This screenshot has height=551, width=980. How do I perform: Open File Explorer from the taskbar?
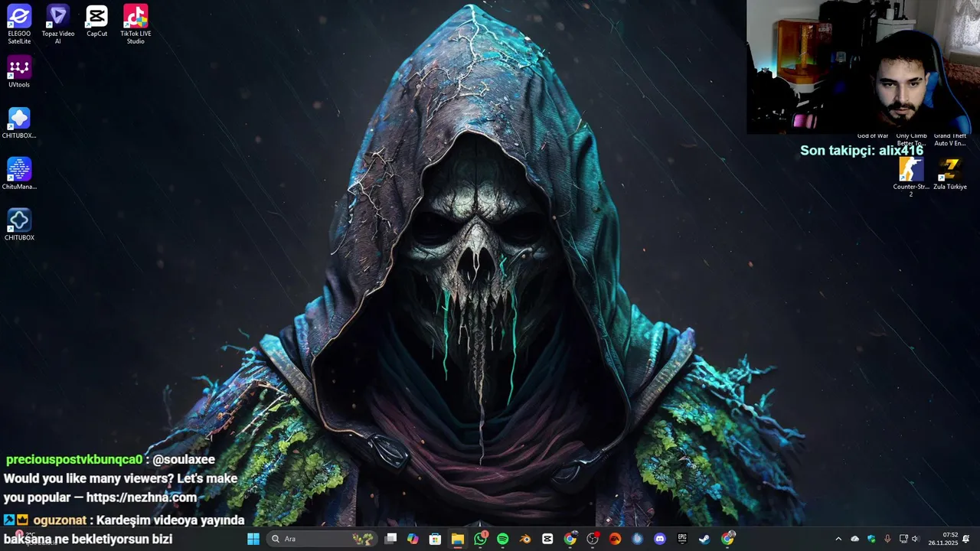[457, 539]
